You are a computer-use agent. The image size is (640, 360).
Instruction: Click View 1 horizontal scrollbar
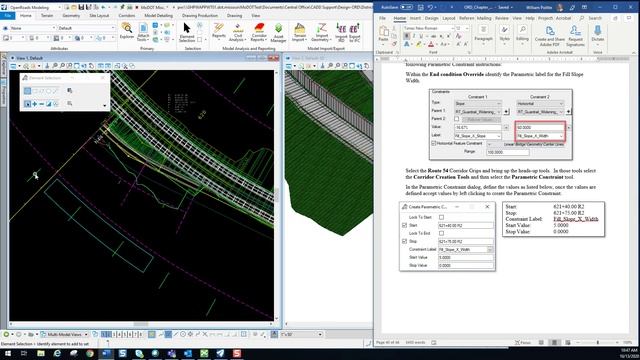pos(141,324)
